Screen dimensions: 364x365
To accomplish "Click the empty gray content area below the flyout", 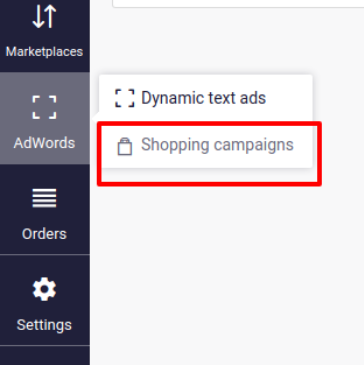I will [227, 270].
